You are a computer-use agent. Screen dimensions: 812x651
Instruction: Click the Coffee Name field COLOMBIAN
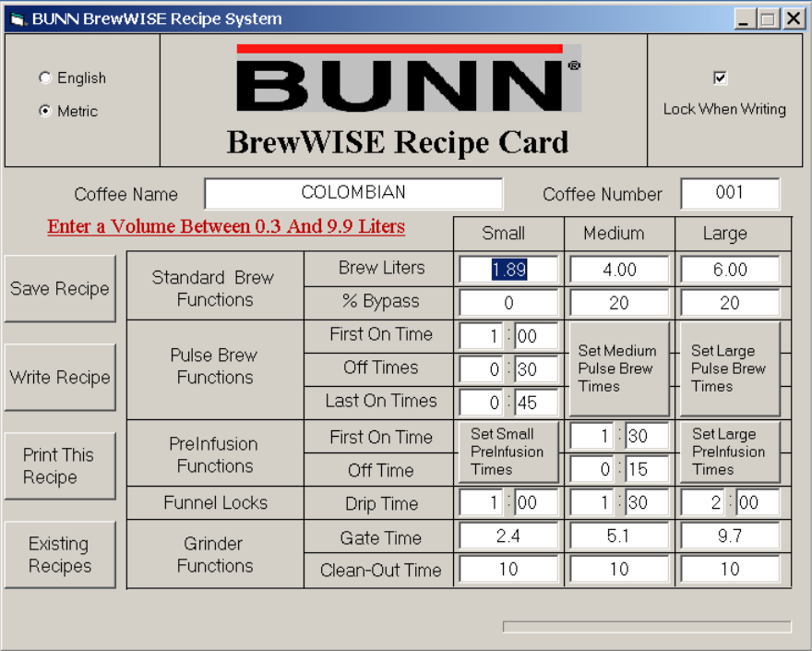pyautogui.click(x=353, y=193)
